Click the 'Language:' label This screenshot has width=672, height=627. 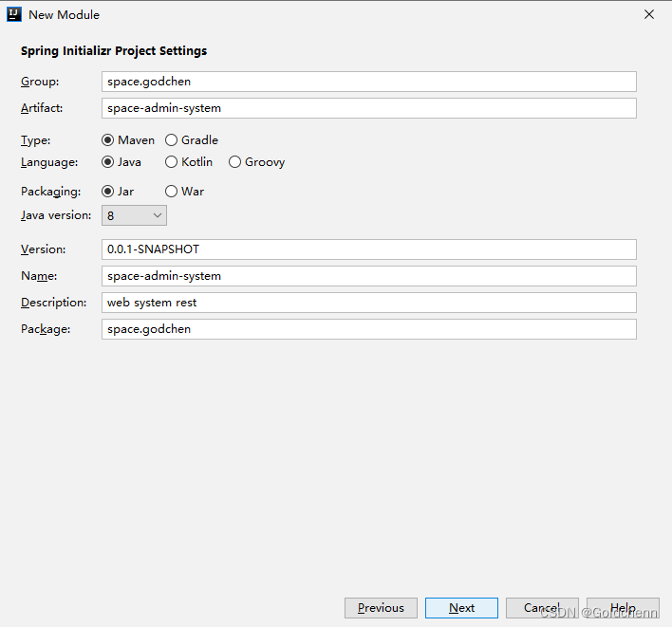pyautogui.click(x=49, y=162)
